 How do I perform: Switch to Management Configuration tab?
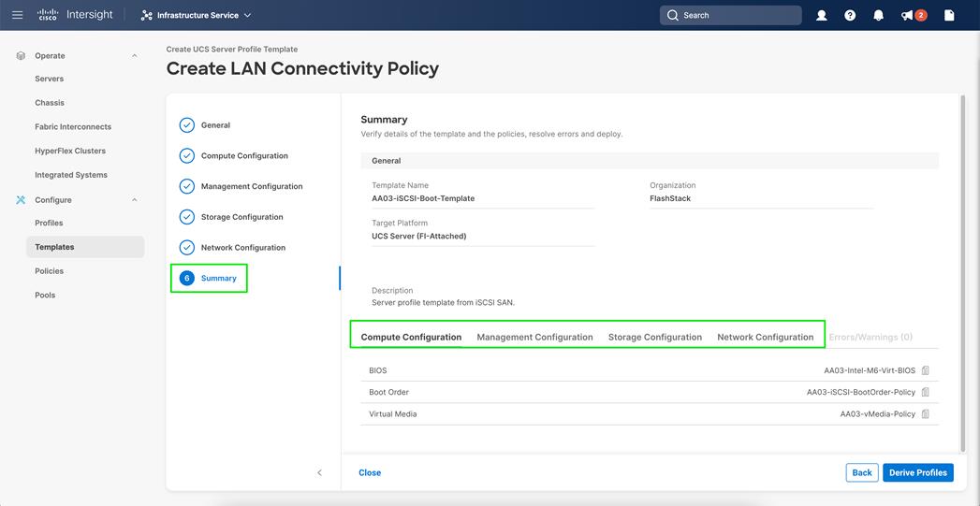tap(534, 337)
